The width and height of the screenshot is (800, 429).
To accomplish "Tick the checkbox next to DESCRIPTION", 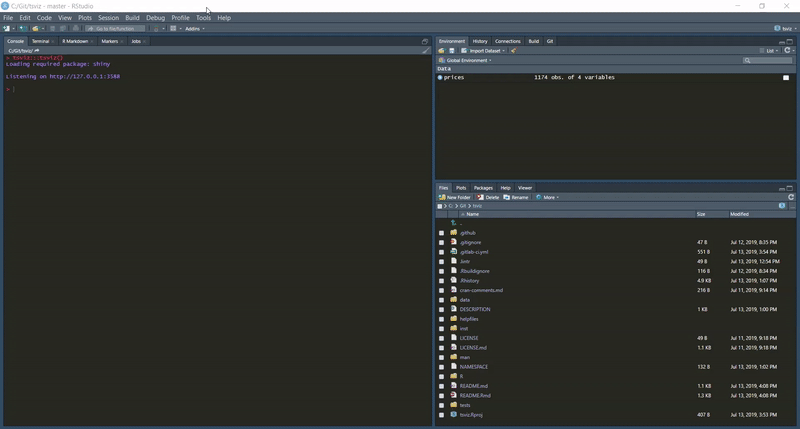I will coord(441,309).
